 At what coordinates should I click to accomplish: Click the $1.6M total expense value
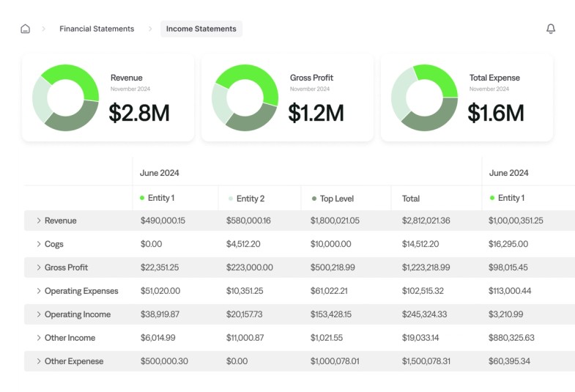tap(495, 113)
